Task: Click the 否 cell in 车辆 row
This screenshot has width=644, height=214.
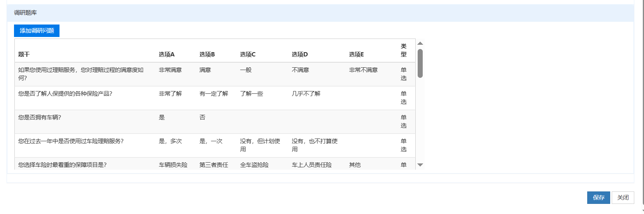Action: 202,118
